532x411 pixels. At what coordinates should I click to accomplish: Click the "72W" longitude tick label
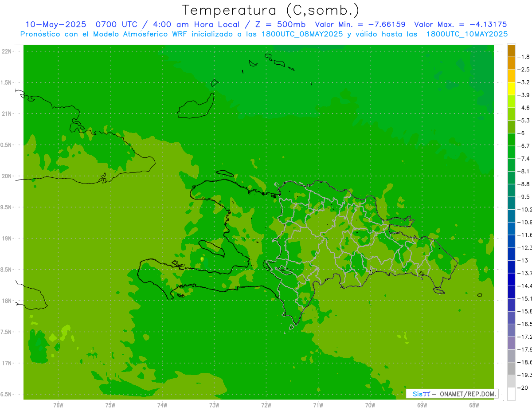click(266, 405)
